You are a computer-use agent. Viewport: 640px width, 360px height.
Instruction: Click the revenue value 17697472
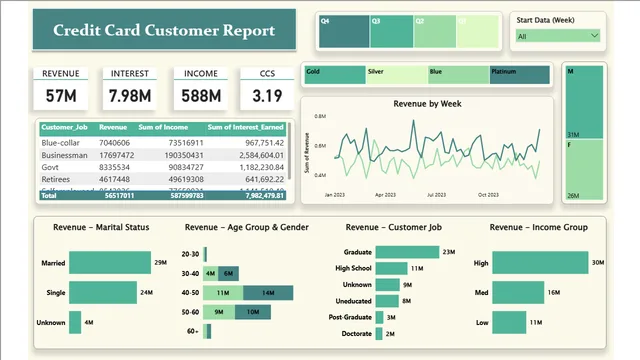(x=116, y=155)
